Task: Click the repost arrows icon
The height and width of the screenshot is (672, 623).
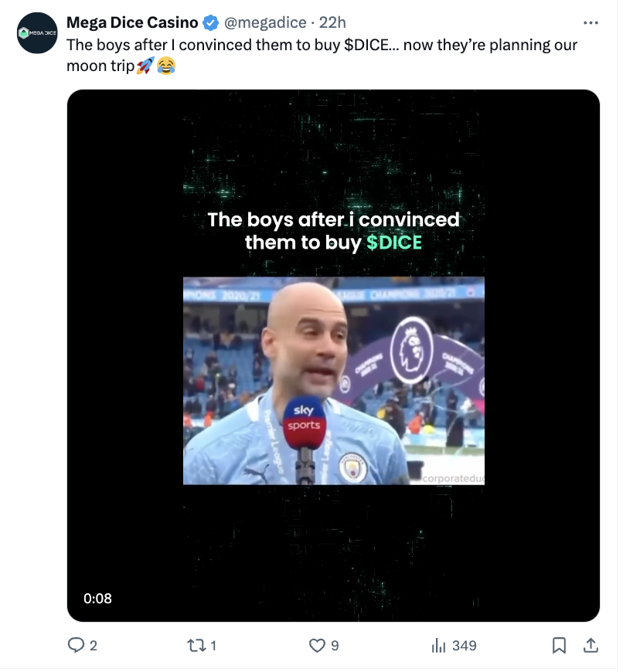Action: pyautogui.click(x=196, y=645)
